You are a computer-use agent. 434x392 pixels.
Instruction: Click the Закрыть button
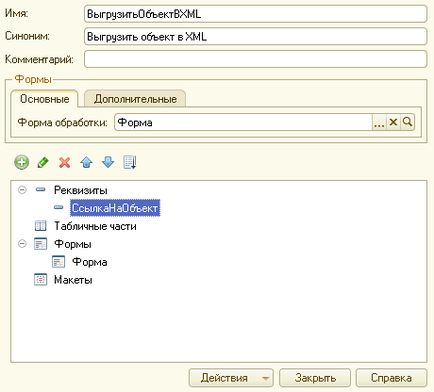[315, 378]
